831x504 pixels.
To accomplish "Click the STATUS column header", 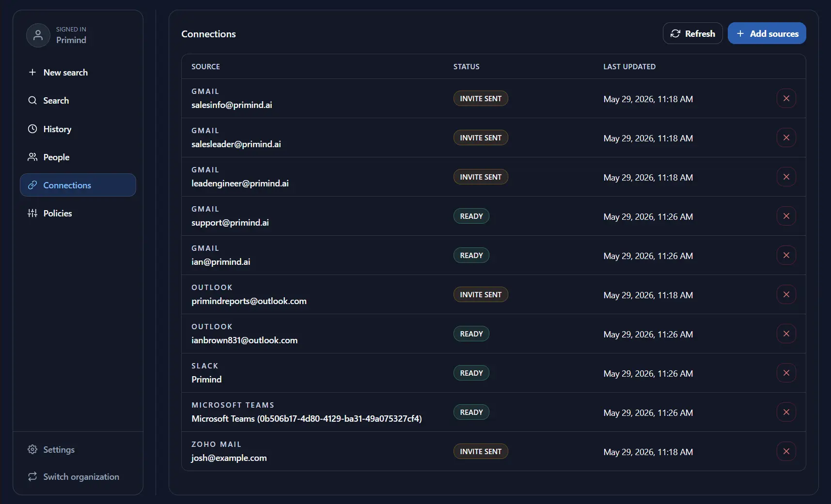I will pyautogui.click(x=466, y=66).
